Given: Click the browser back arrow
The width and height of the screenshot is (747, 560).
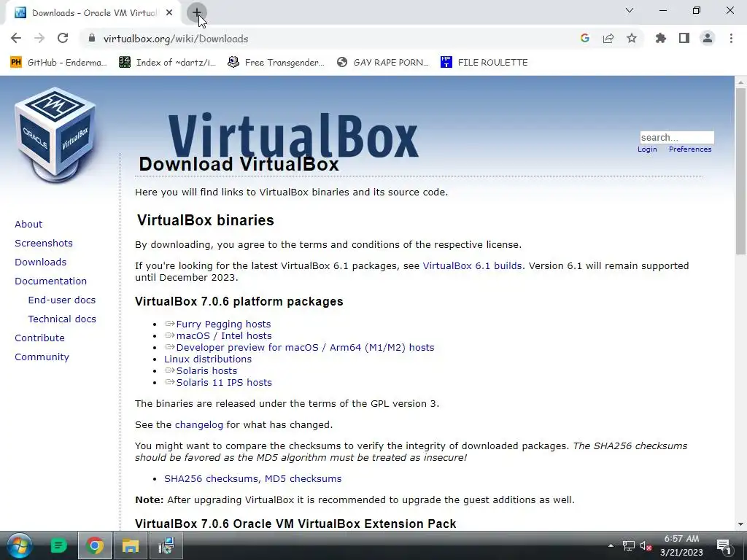Looking at the screenshot, I should click(x=16, y=39).
